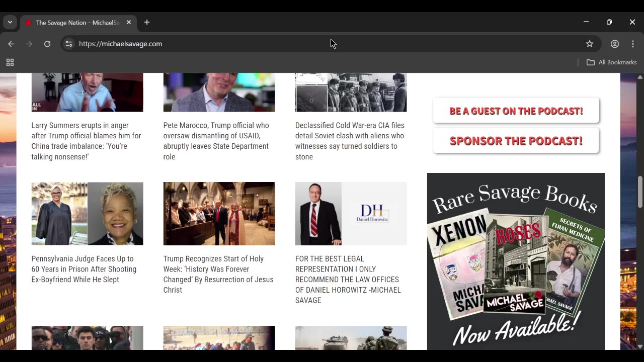Open Larry Summers erupts in anger article
This screenshot has width=644, height=362.
[86, 141]
